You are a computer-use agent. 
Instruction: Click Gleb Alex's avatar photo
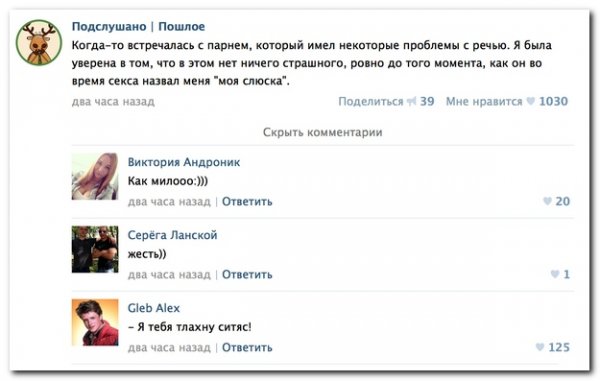pos(95,322)
